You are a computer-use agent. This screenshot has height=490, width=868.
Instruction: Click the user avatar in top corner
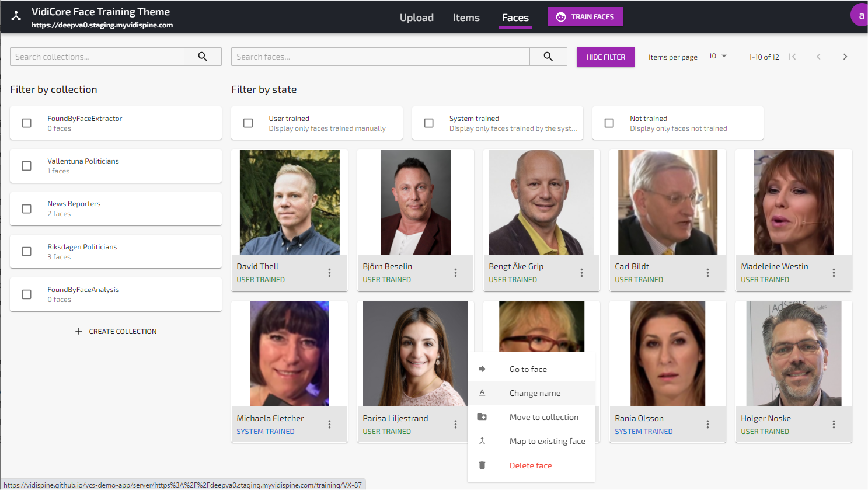860,16
